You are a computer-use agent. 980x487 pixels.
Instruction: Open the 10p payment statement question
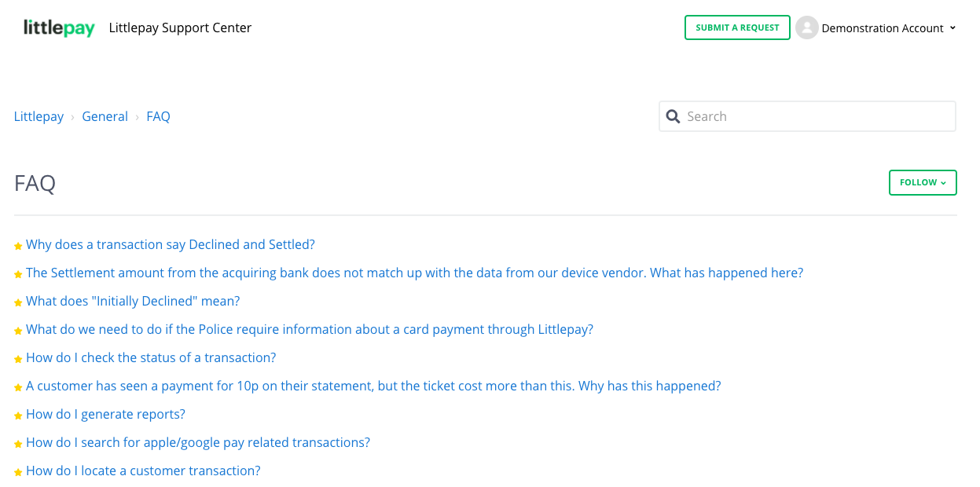tap(373, 386)
